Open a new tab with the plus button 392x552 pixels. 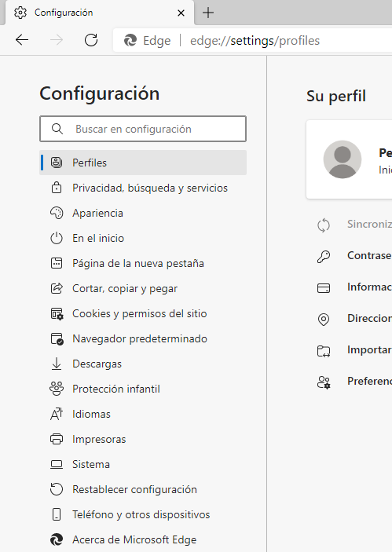208,13
